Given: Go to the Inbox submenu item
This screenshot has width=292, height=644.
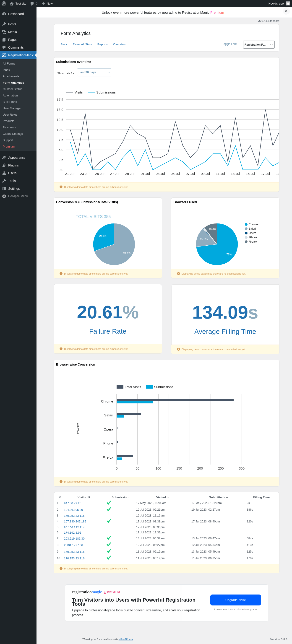Looking at the screenshot, I should pos(6,70).
